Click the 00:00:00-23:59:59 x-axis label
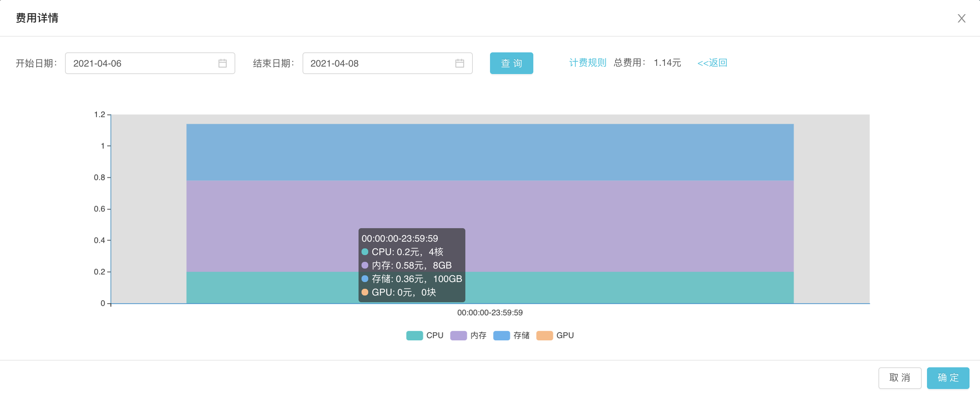Image resolution: width=980 pixels, height=395 pixels. [x=490, y=313]
